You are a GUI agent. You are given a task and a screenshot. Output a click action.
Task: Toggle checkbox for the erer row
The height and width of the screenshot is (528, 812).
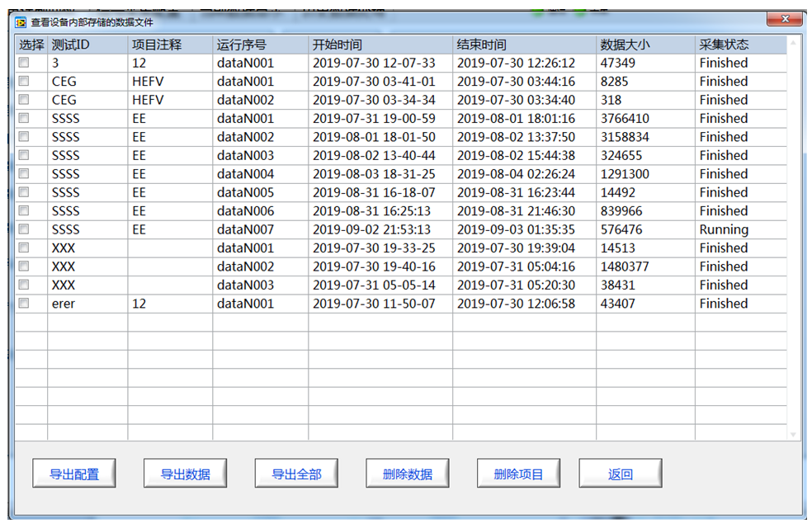[x=24, y=304]
